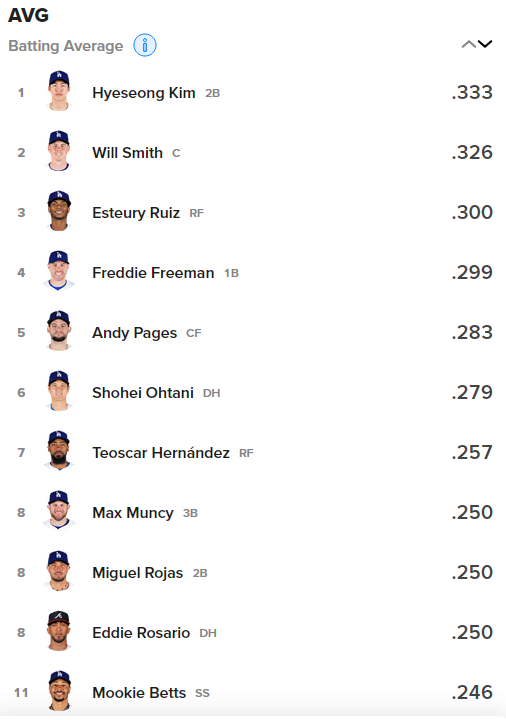The width and height of the screenshot is (506, 720).
Task: Click the Shohei Ohtani name link
Action: tap(143, 393)
